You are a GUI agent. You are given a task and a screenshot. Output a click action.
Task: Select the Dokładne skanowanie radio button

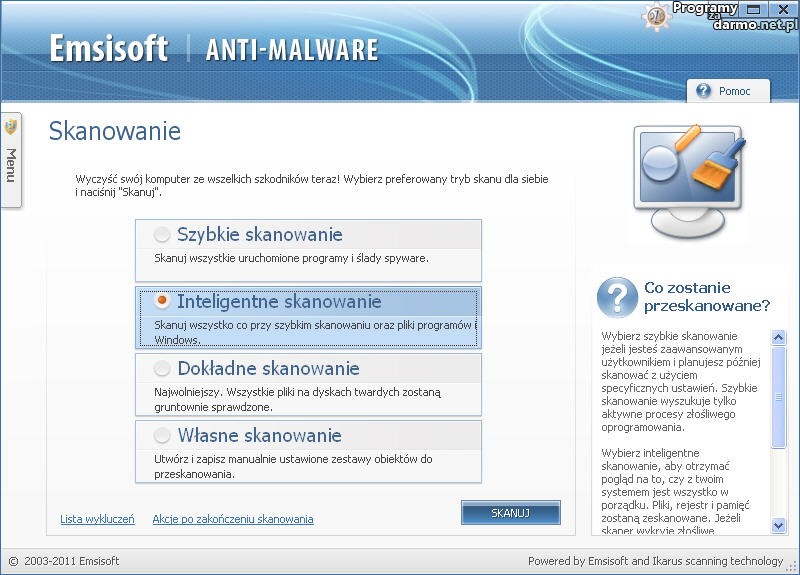(x=162, y=369)
